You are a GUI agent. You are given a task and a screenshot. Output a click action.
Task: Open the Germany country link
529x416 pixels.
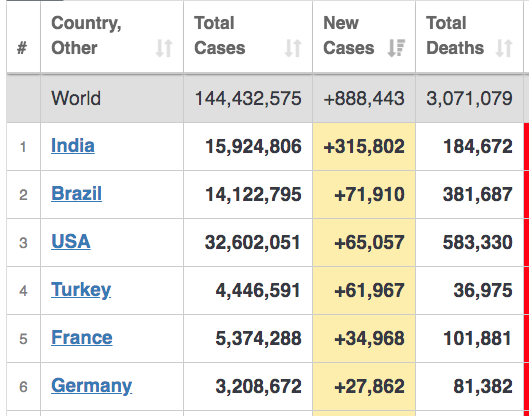[x=91, y=386]
